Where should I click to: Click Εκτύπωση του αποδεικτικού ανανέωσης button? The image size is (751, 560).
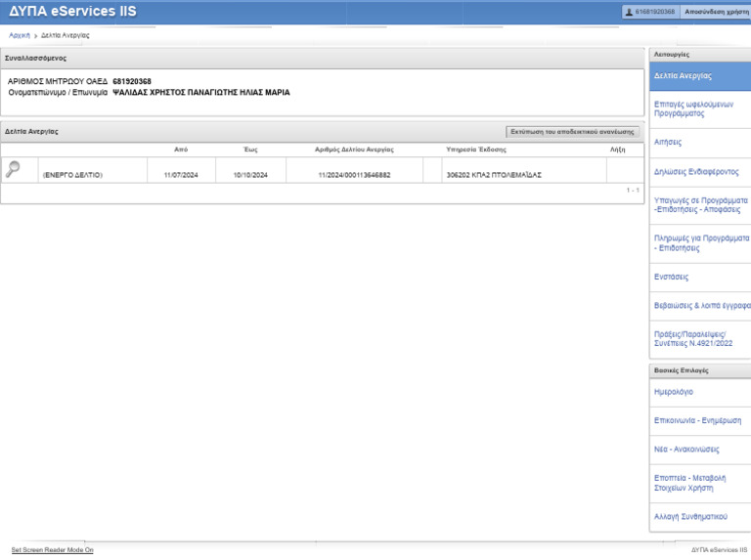point(572,132)
